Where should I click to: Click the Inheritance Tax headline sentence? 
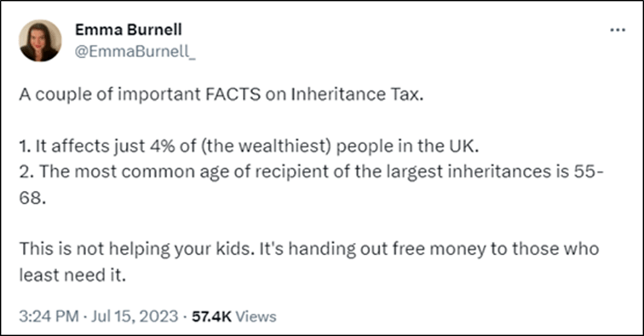221,95
